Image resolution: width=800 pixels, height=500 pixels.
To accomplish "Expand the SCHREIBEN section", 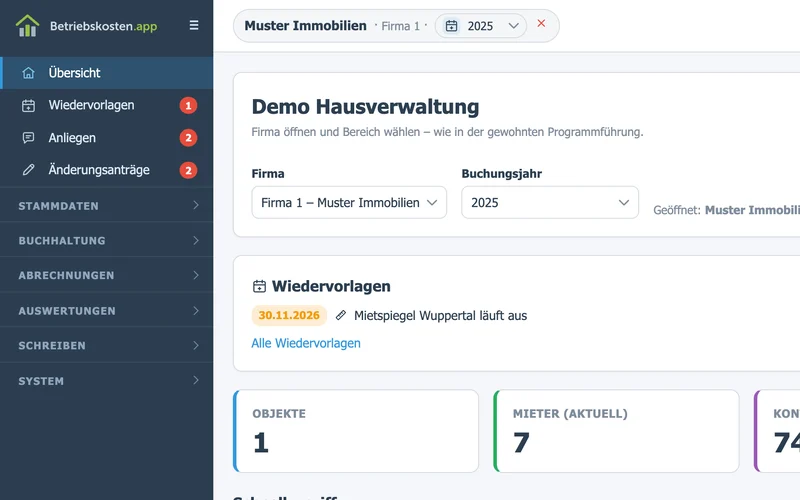I will tap(107, 345).
